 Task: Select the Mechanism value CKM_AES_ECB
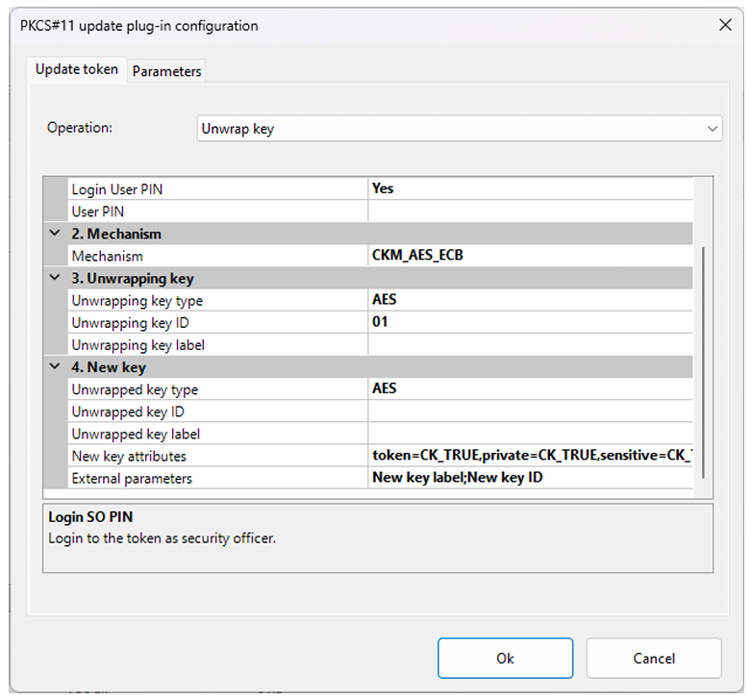tap(530, 256)
